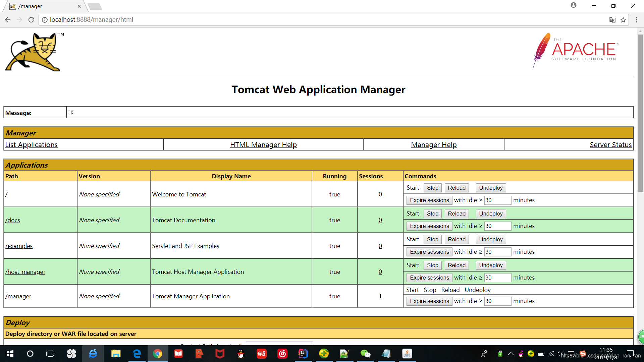644x362 pixels.
Task: Open Youdao dictionary from the taskbar
Action: [261, 354]
